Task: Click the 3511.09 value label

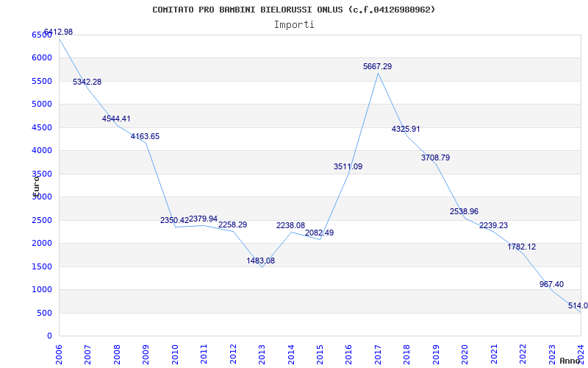Action: pos(348,167)
